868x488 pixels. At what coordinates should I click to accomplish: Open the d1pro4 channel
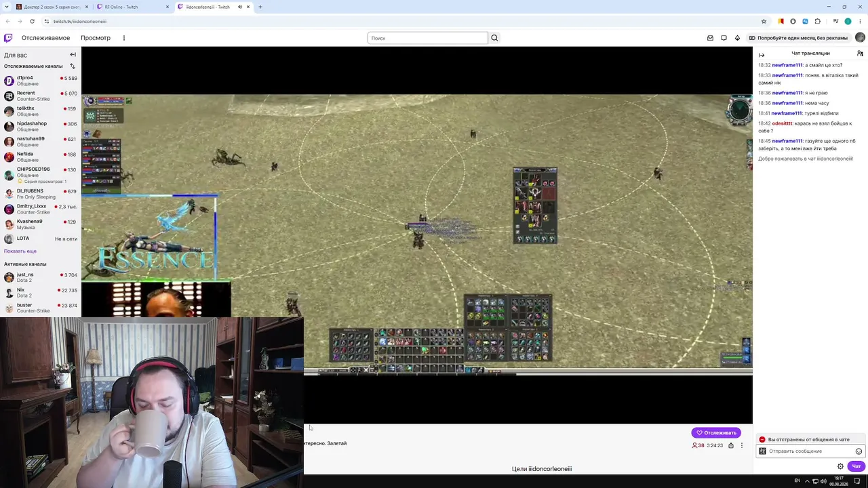[x=41, y=81]
